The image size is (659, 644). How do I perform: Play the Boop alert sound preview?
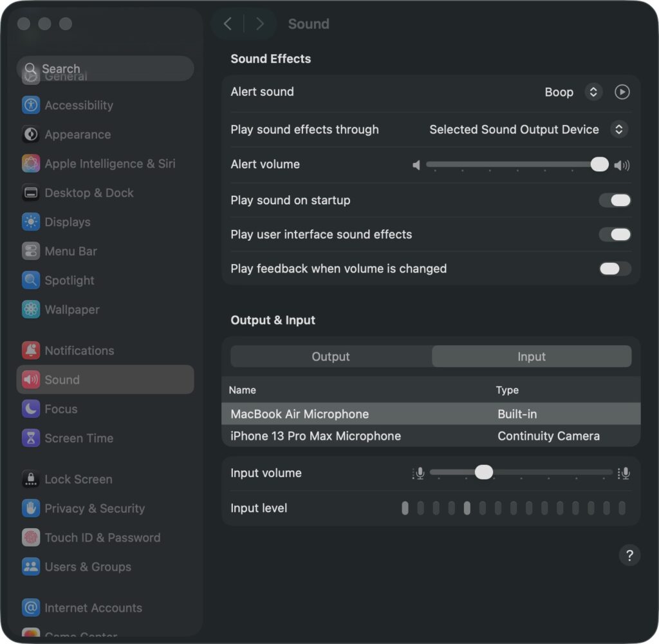pyautogui.click(x=622, y=91)
